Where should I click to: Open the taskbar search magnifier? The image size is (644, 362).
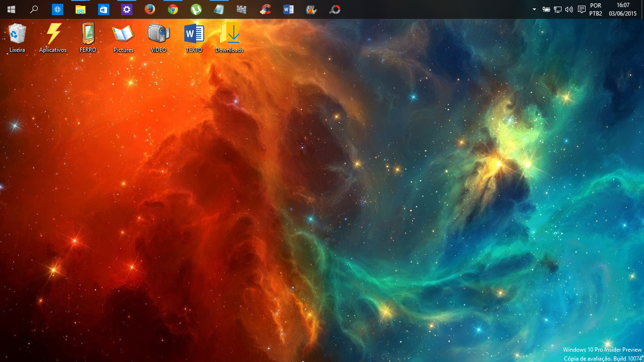[34, 9]
